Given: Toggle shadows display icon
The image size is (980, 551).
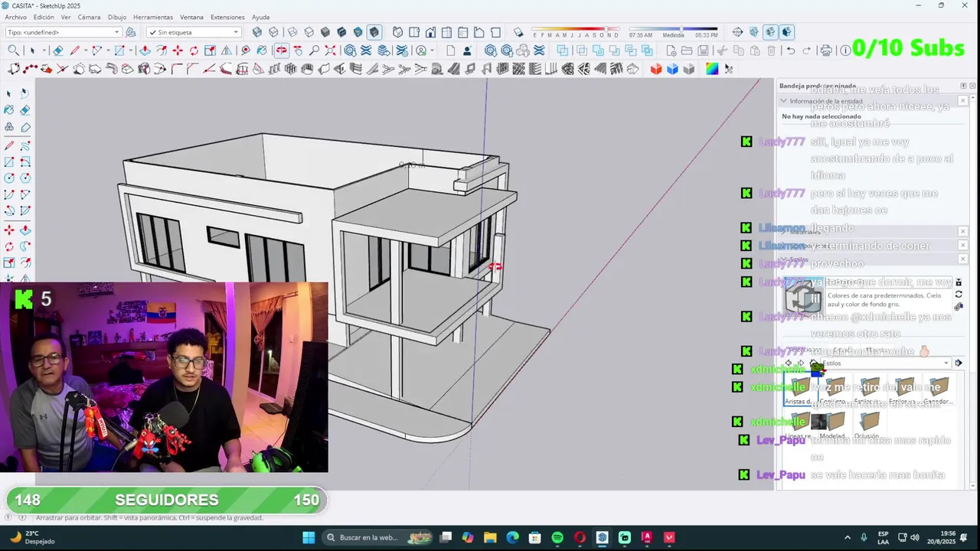Looking at the screenshot, I should pyautogui.click(x=518, y=32).
